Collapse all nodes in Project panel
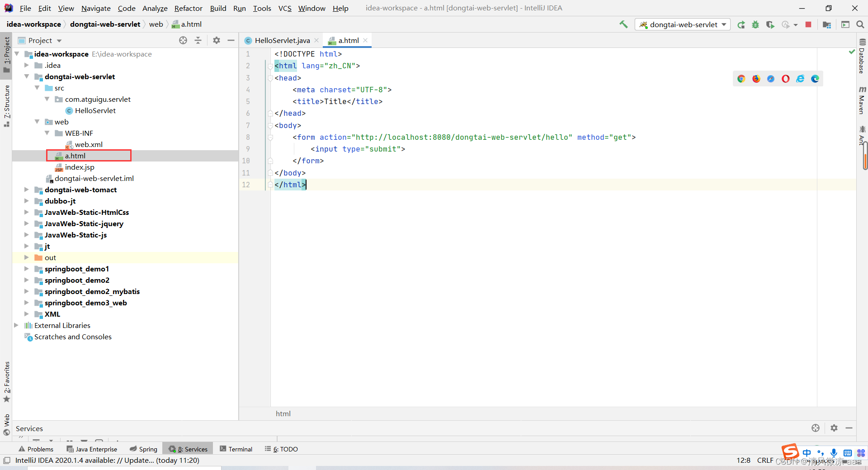This screenshot has height=470, width=868. [x=198, y=40]
